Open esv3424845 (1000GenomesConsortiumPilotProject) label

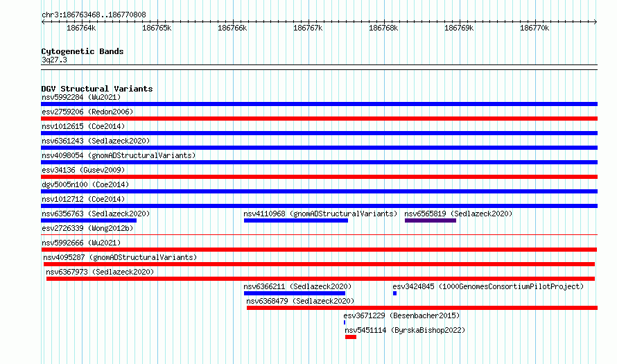coord(488,286)
